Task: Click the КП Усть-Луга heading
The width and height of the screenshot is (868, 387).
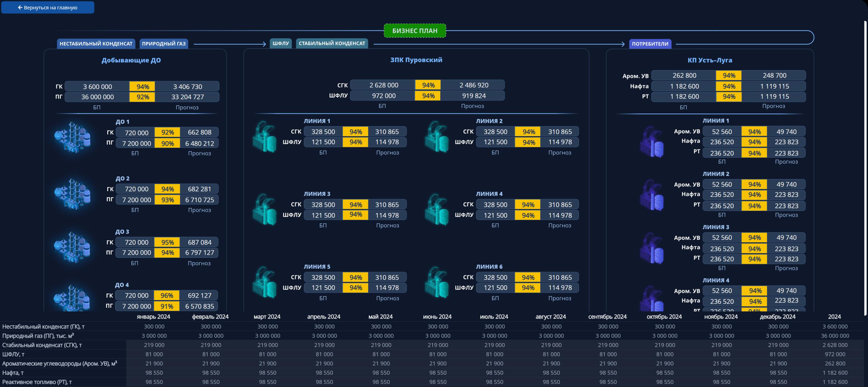Action: [x=710, y=60]
